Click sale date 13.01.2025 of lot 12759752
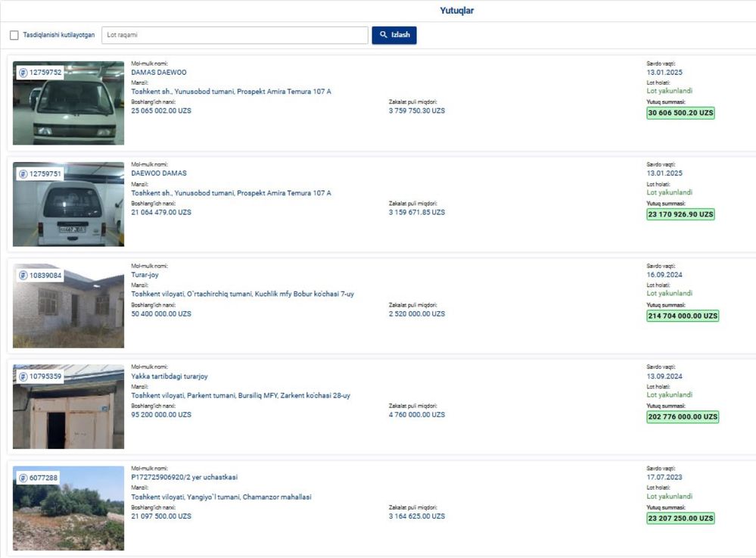This screenshot has height=558, width=756. point(664,73)
